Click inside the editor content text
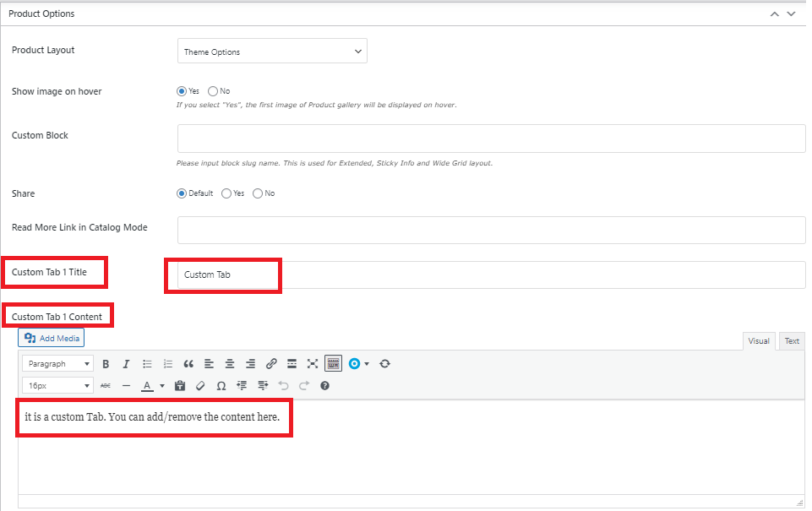 [x=152, y=416]
